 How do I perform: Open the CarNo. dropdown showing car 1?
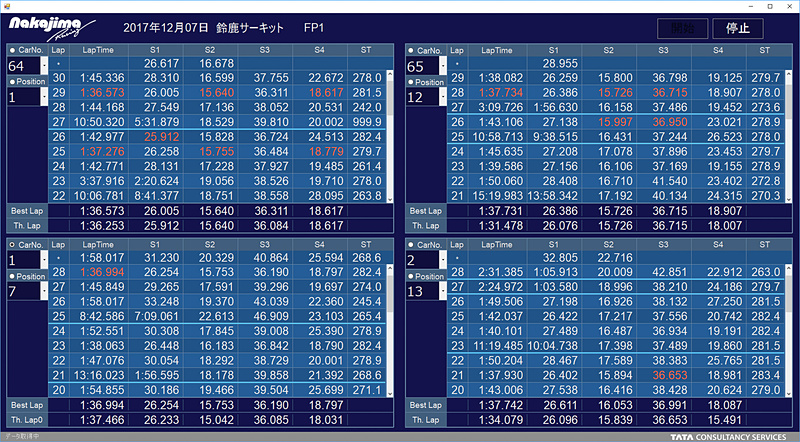click(44, 260)
